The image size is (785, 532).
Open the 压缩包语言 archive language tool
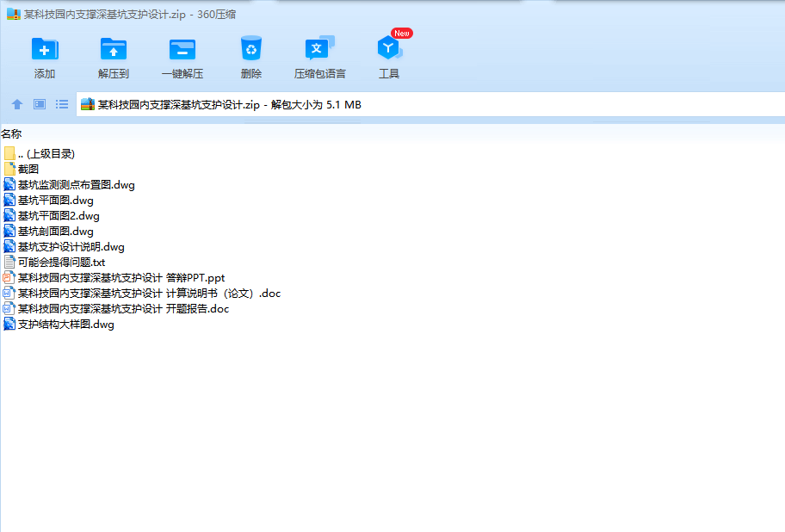point(319,48)
